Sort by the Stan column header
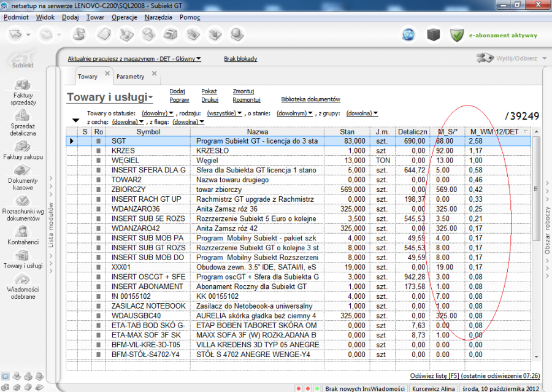The height and width of the screenshot is (392, 552). tap(347, 132)
